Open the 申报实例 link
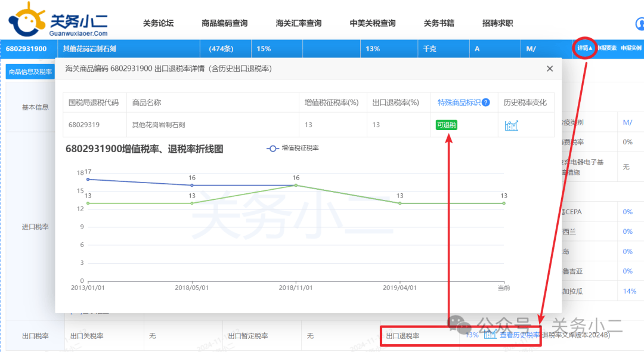The width and height of the screenshot is (644, 352). (x=631, y=48)
